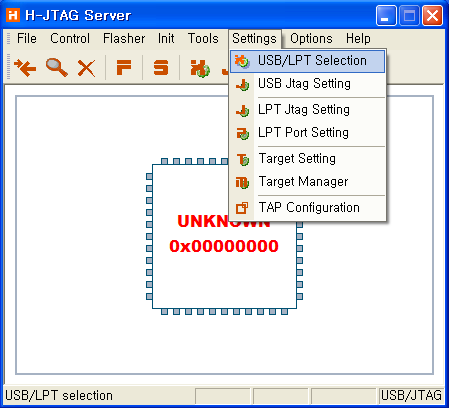Screen dimensions: 449x408
Task: Click icon beside TAP Configuration entry
Action: [242, 208]
